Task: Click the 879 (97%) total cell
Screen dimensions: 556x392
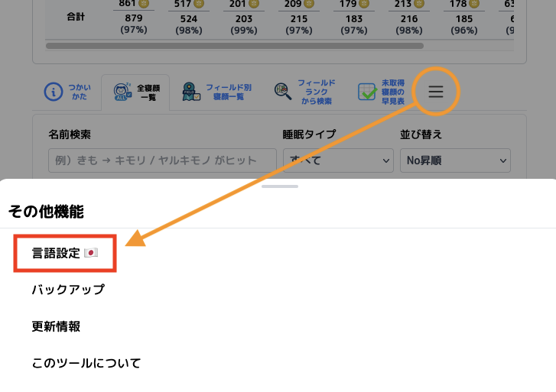Action: (x=134, y=24)
